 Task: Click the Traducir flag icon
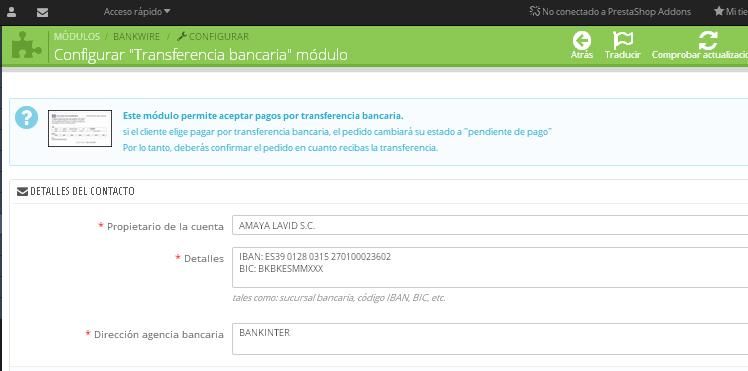623,41
